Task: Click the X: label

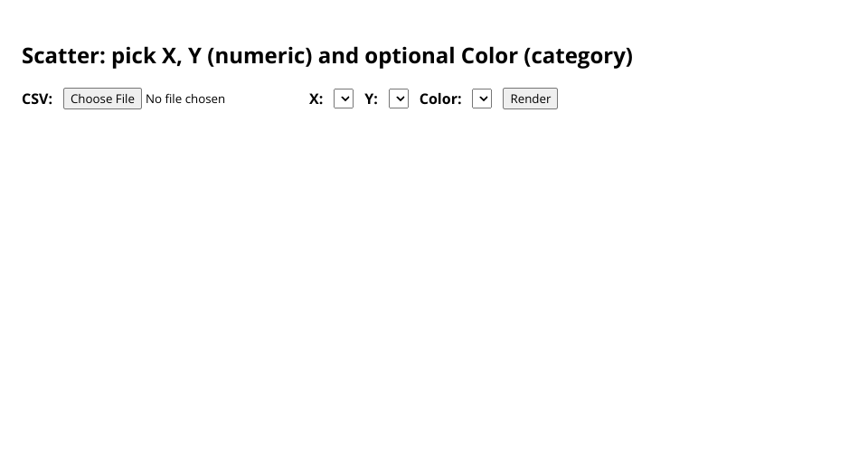Action: [x=316, y=99]
